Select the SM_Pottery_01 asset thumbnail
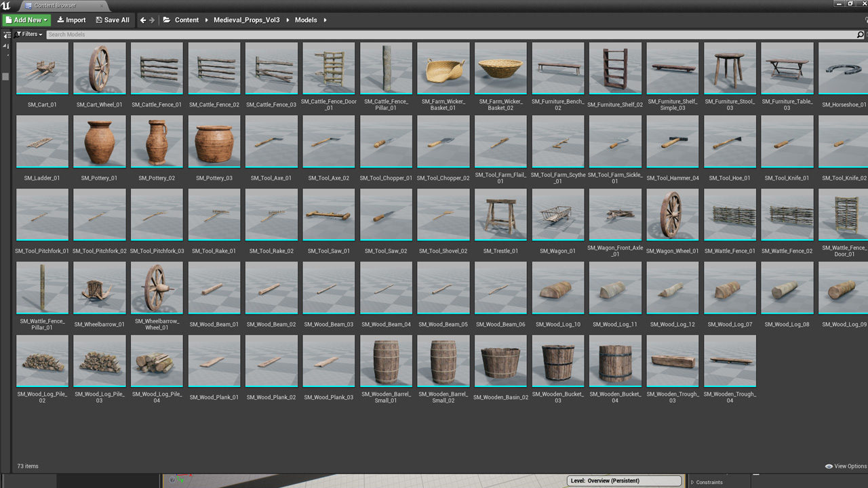Screen dimensions: 868x488 [100, 142]
